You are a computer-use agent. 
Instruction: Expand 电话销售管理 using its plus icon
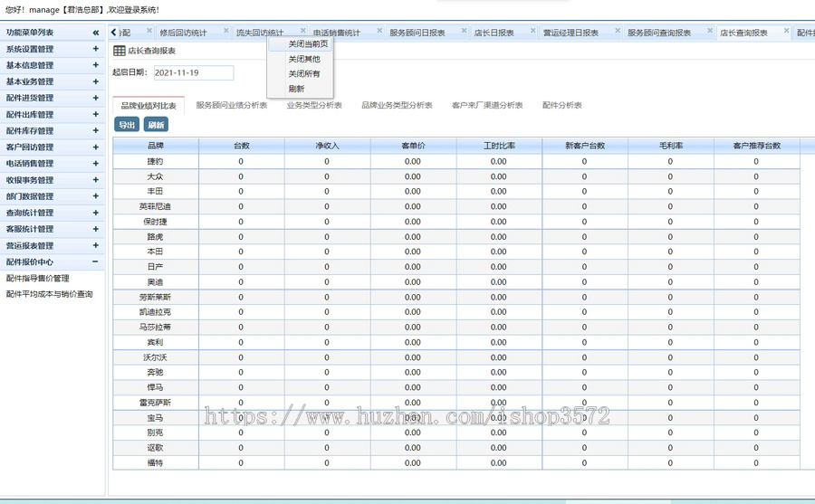(96, 163)
